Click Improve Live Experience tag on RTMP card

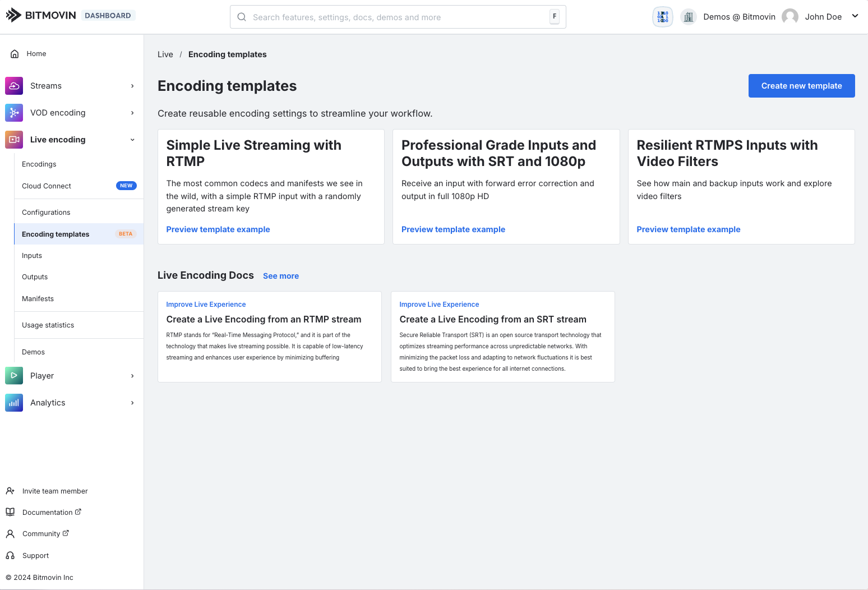pos(206,305)
